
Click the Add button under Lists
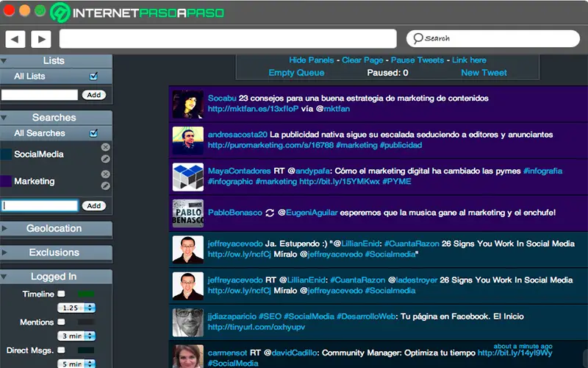(94, 95)
